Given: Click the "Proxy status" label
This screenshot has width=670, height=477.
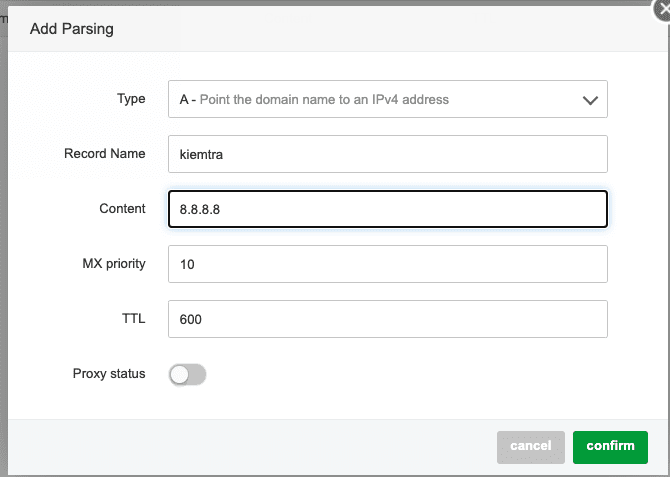Looking at the screenshot, I should coord(109,374).
